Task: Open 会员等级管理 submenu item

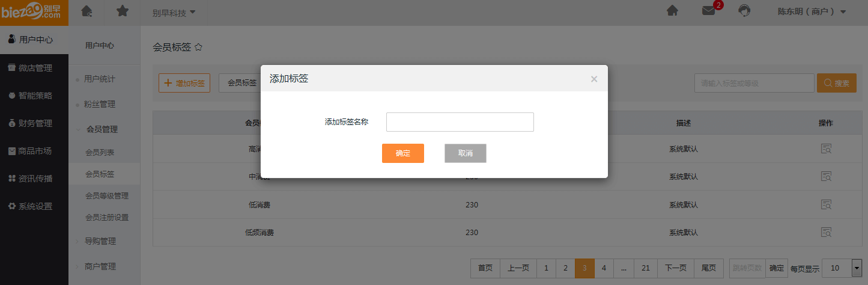Action: point(107,195)
